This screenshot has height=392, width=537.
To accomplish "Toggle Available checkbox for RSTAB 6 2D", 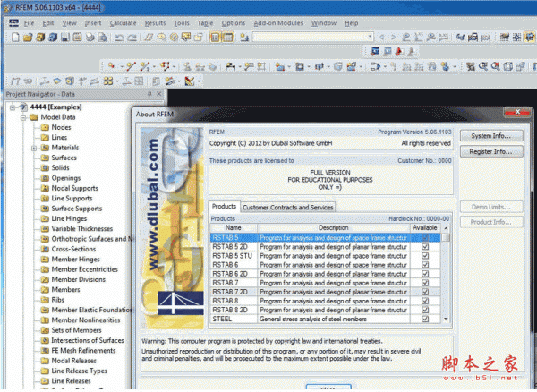I will point(425,274).
